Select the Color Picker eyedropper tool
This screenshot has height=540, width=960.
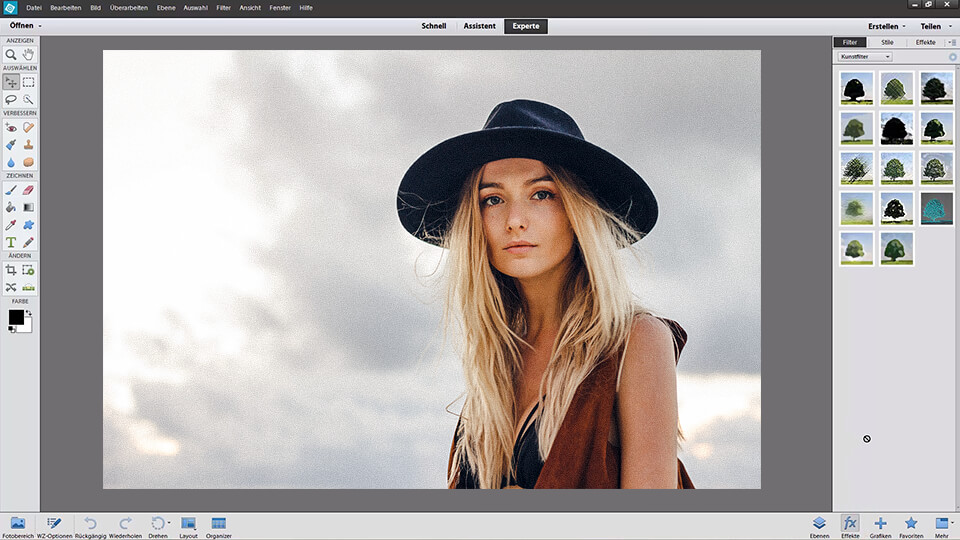coord(11,225)
